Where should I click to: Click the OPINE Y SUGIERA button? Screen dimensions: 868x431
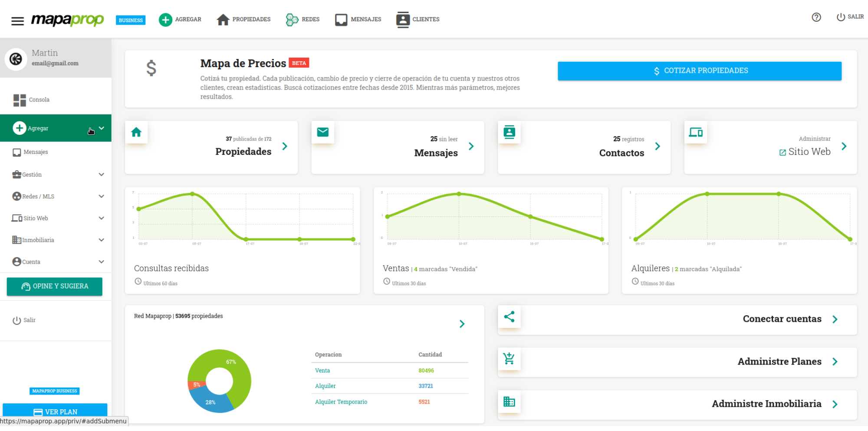tap(55, 286)
